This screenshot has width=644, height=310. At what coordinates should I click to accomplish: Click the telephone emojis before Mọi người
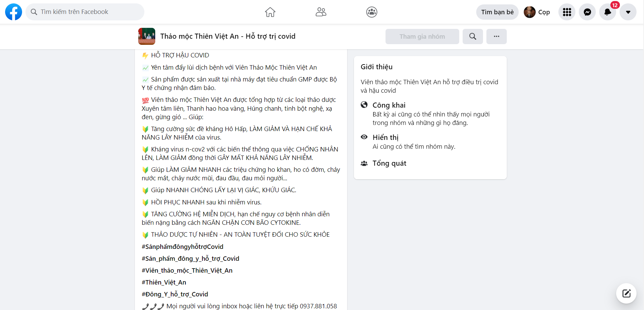click(153, 306)
